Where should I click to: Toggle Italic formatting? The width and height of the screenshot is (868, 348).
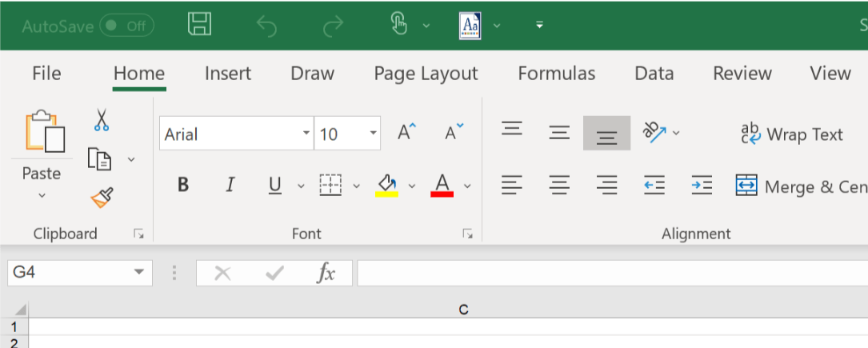pyautogui.click(x=230, y=185)
